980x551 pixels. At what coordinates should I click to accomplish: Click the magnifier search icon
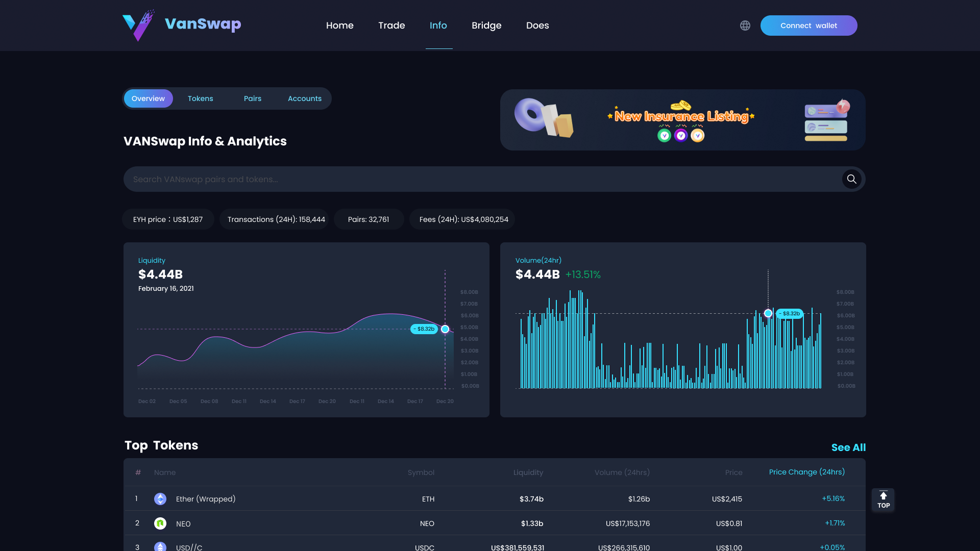[851, 179]
